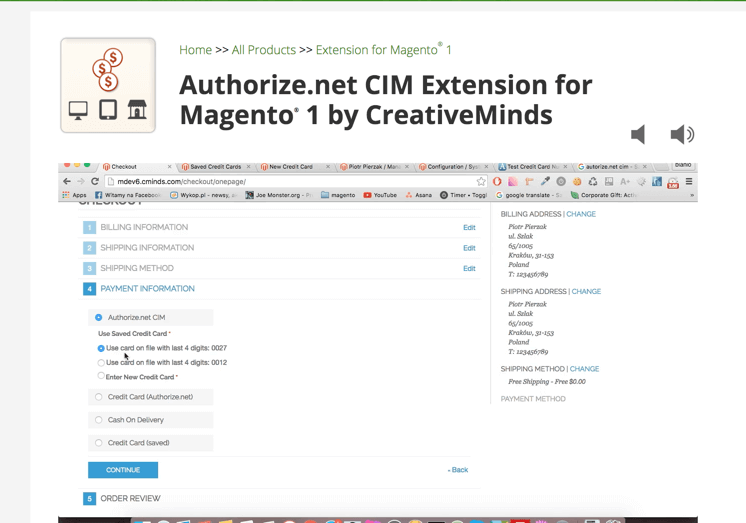
Task: Switch to the Saved Credit Cards tab
Action: tap(215, 167)
